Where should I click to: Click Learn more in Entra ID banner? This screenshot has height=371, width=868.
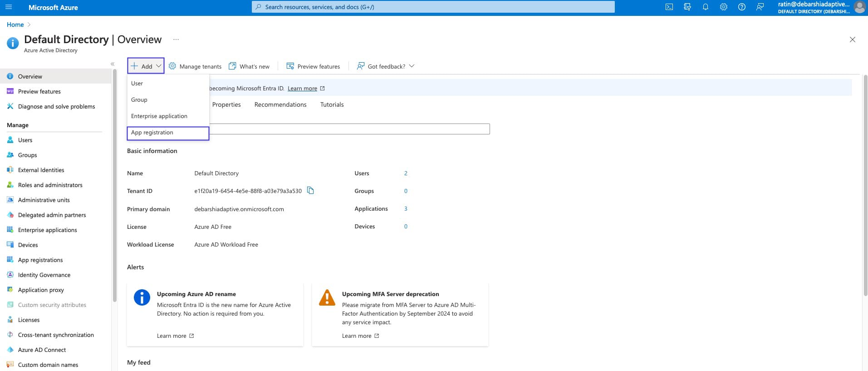click(x=302, y=89)
